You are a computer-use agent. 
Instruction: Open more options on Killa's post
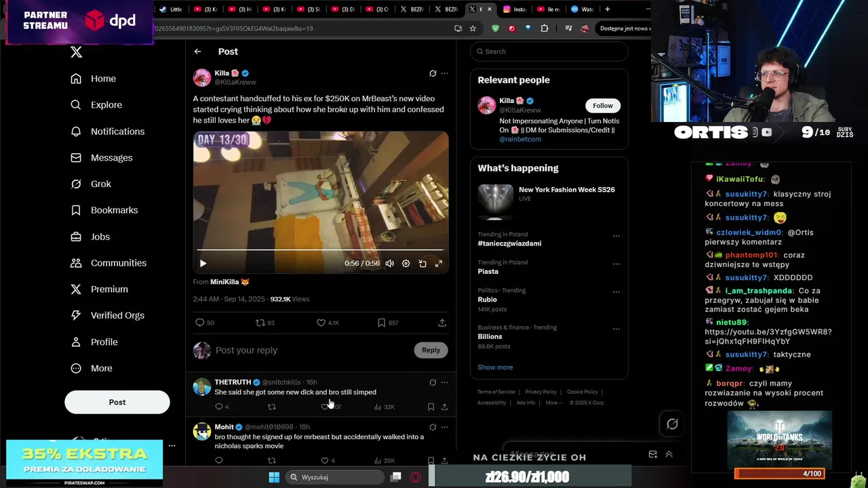(445, 73)
